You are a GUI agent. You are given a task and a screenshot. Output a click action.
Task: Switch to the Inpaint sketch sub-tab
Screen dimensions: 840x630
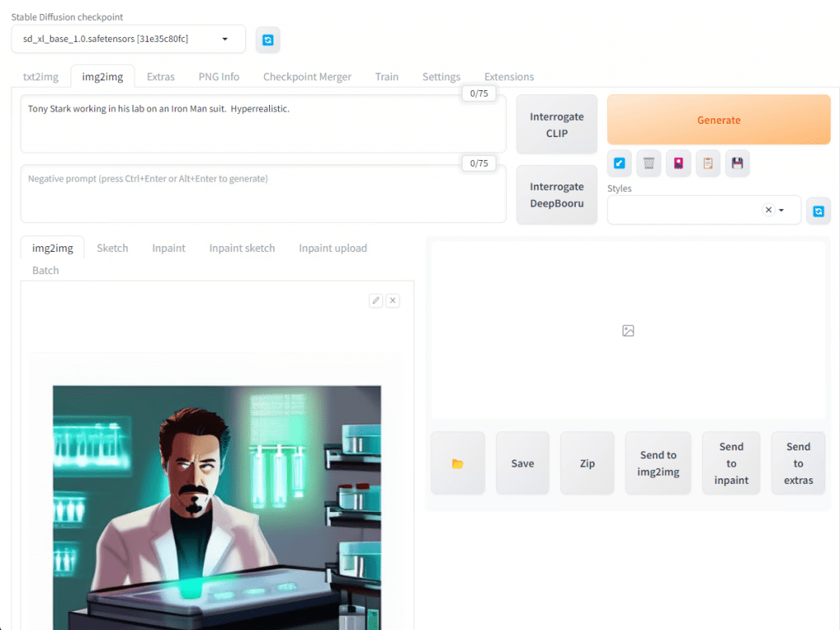(x=242, y=248)
